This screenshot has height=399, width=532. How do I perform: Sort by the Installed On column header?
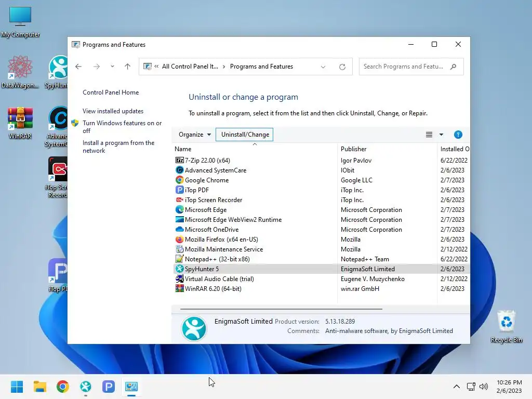pos(454,149)
